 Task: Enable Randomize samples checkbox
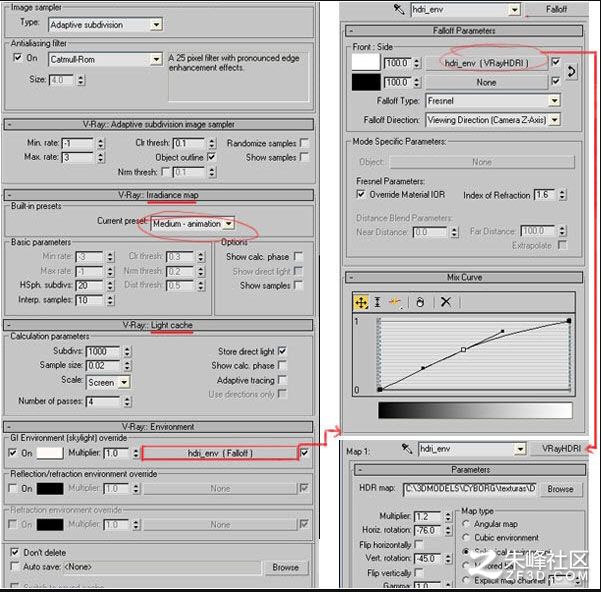(304, 143)
